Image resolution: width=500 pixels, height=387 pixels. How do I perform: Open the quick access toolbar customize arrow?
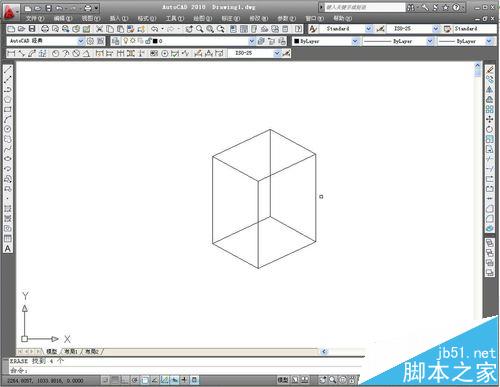pyautogui.click(x=96, y=7)
